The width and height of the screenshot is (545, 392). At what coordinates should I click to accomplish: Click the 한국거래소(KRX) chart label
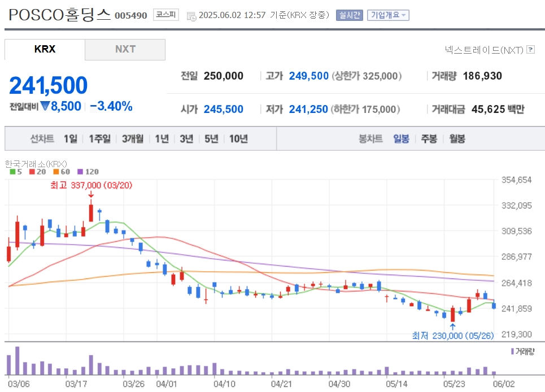36,164
